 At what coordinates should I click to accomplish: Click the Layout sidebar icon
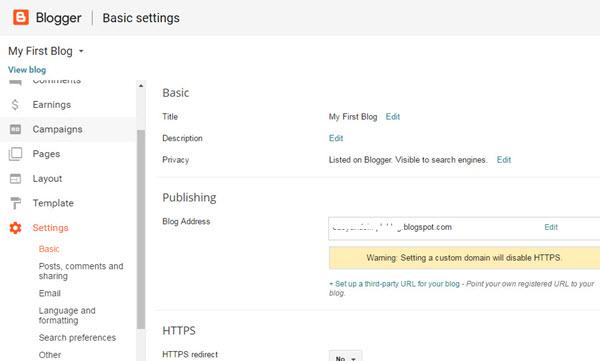point(15,178)
